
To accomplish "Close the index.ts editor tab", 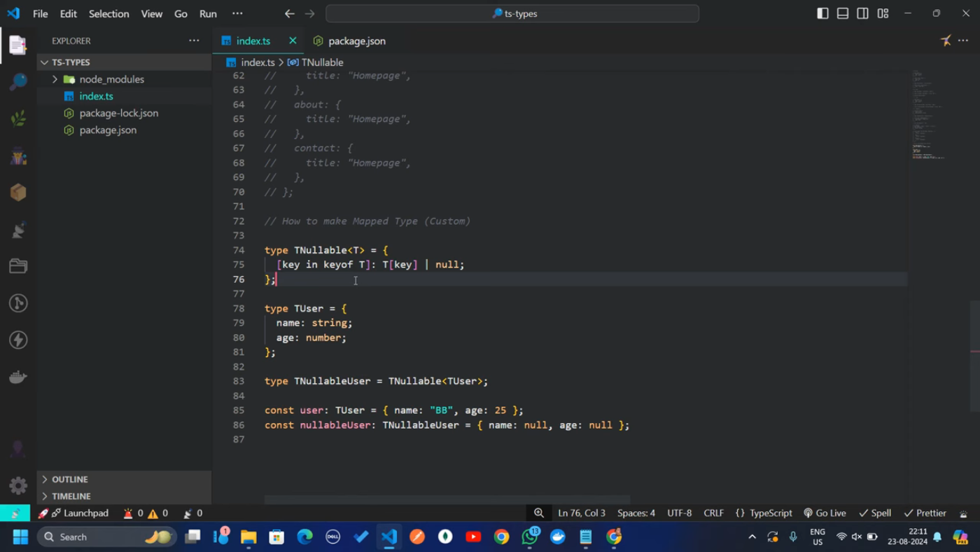I will [x=293, y=41].
